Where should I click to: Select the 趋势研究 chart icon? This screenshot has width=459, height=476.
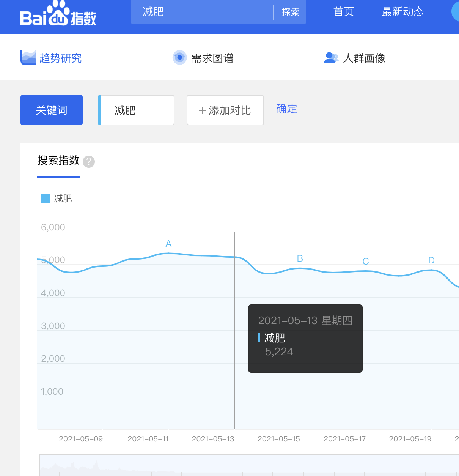[x=28, y=57]
